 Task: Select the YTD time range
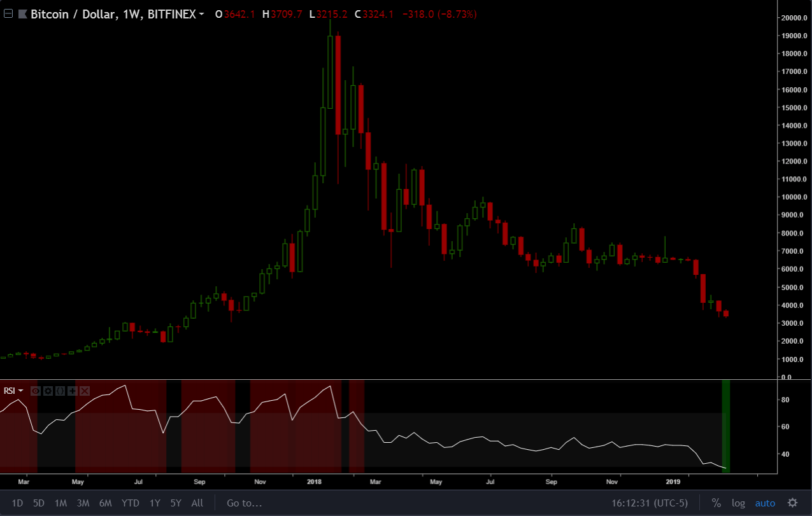[131, 503]
